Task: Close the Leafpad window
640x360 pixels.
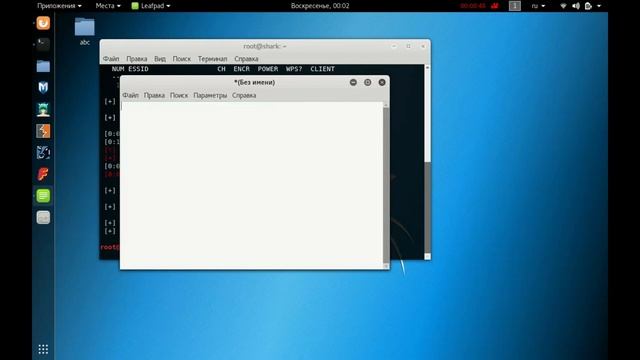Action: click(382, 82)
